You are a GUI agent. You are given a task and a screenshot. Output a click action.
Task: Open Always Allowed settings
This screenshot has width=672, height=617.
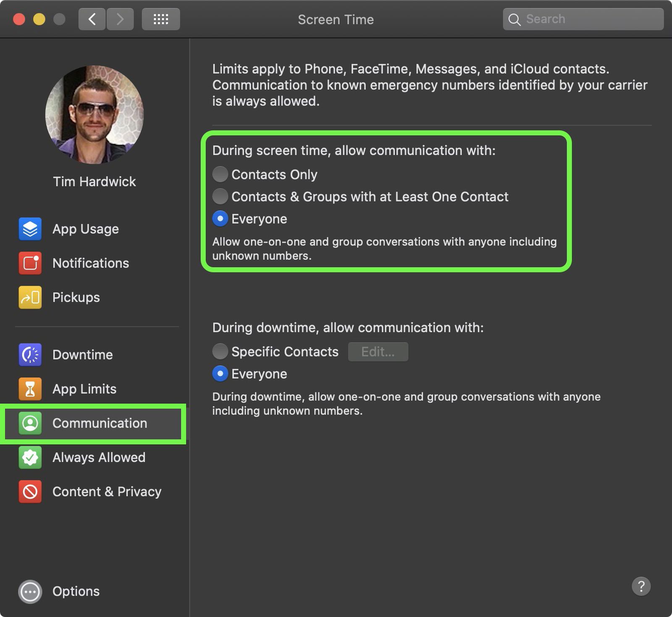(98, 457)
